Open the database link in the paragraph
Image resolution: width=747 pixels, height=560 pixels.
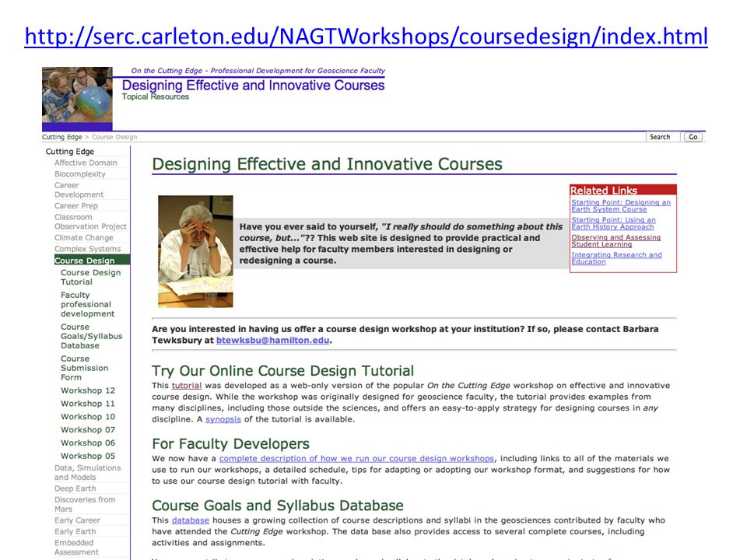click(191, 520)
